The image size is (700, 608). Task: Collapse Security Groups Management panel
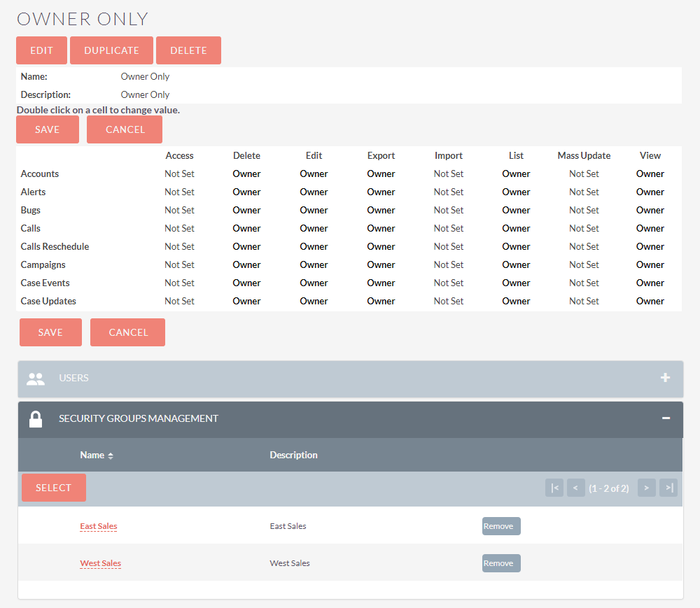pos(666,418)
